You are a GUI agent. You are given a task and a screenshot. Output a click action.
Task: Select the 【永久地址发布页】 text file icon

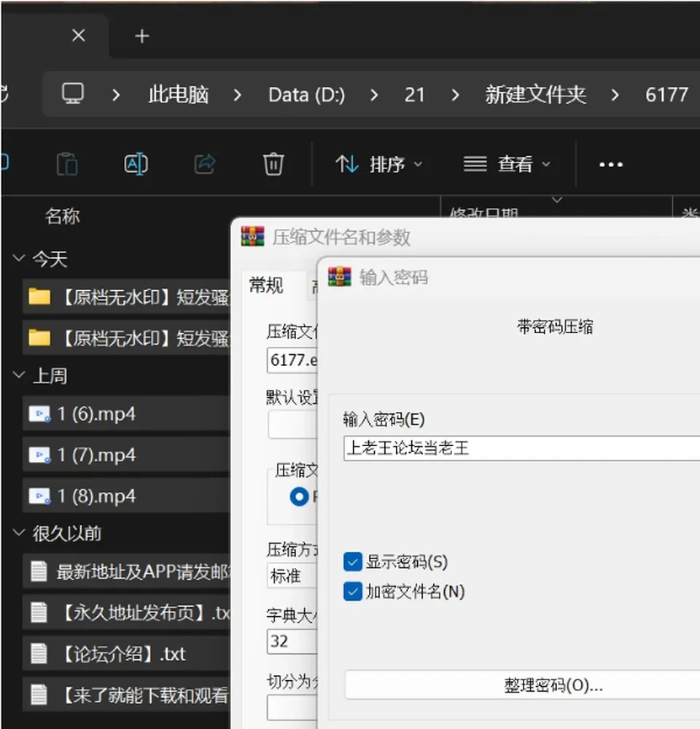pyautogui.click(x=39, y=612)
